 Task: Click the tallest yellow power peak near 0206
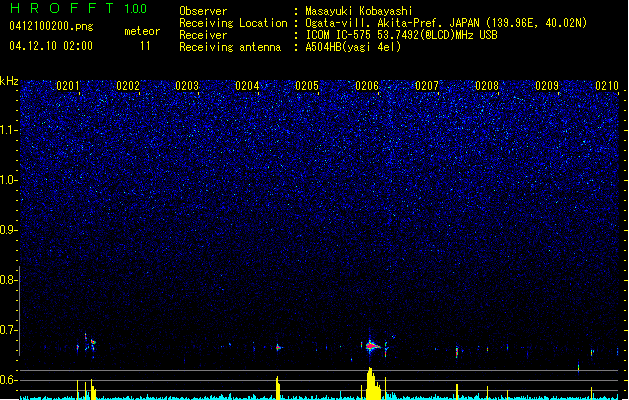click(373, 383)
